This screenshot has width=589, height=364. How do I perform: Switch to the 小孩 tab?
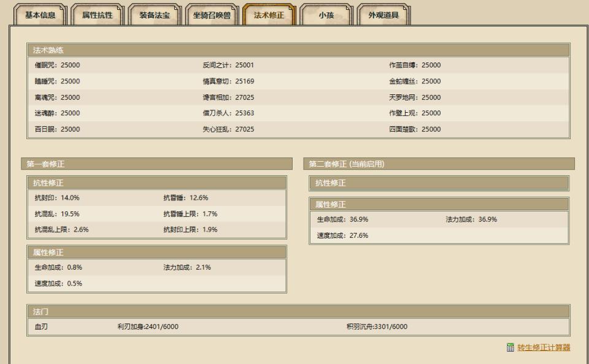coord(326,15)
